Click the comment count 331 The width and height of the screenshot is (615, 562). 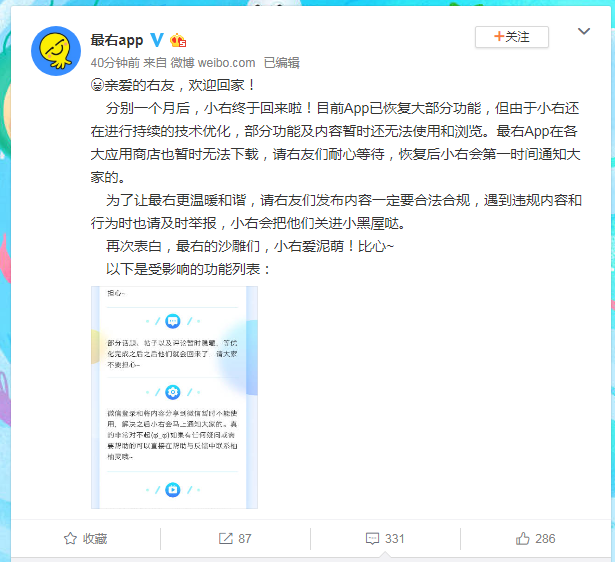(394, 538)
